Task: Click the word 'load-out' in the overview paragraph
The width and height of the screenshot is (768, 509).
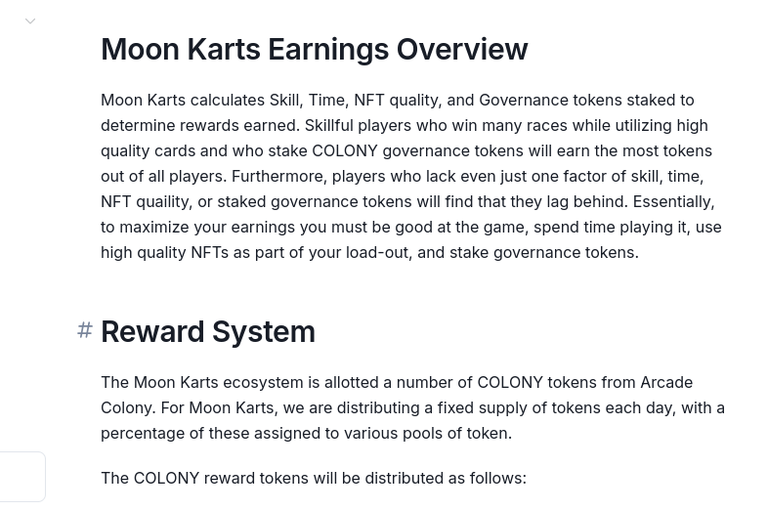Action: (x=378, y=253)
